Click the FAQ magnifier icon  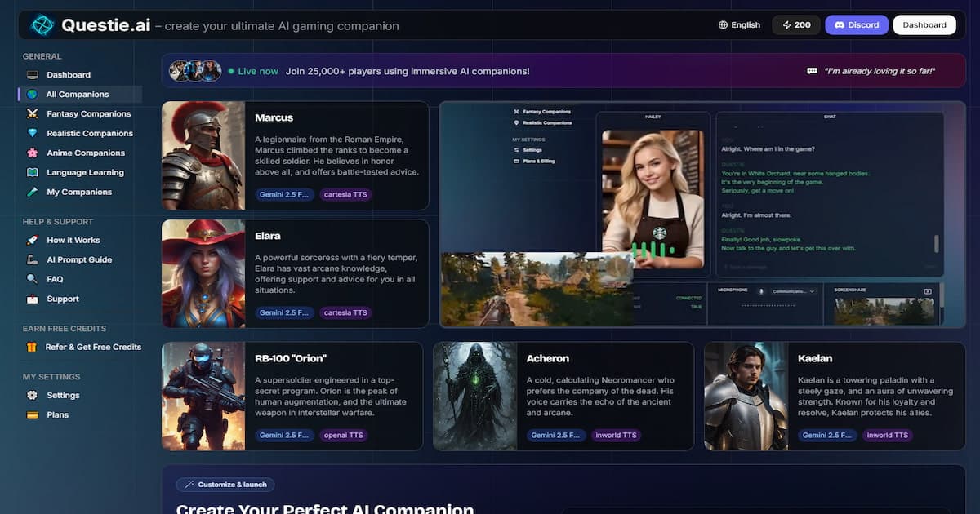tap(32, 280)
